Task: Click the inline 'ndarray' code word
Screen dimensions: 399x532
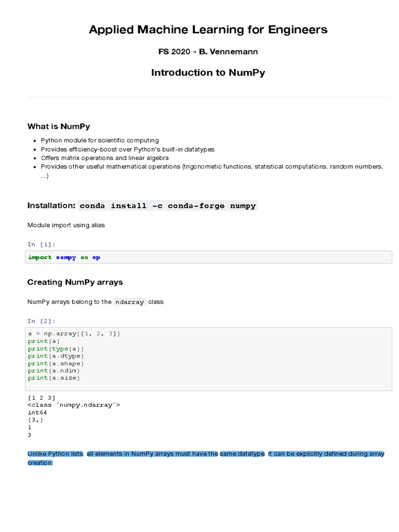Action: 130,302
